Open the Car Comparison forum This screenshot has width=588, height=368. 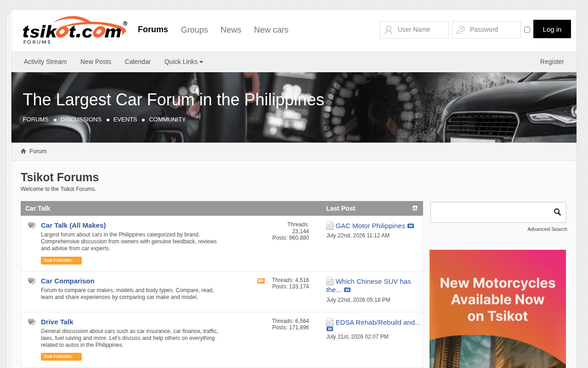coord(68,281)
